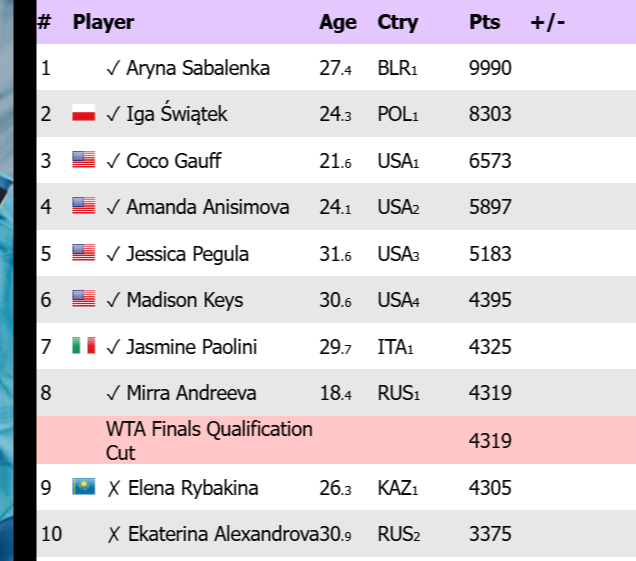Click the USA flag beside Madison Keys
This screenshot has height=561, width=636.
[x=83, y=299]
